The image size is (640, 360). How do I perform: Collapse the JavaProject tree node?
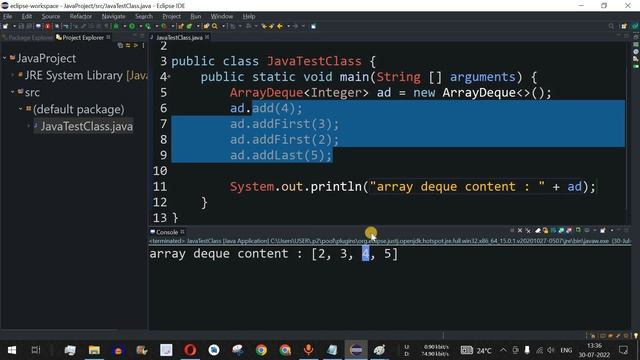(4, 58)
